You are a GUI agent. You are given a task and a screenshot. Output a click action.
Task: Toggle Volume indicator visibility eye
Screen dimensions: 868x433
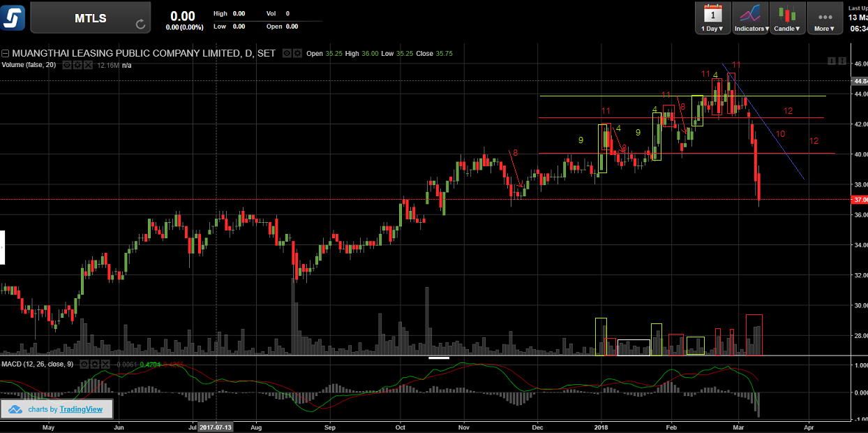click(67, 64)
